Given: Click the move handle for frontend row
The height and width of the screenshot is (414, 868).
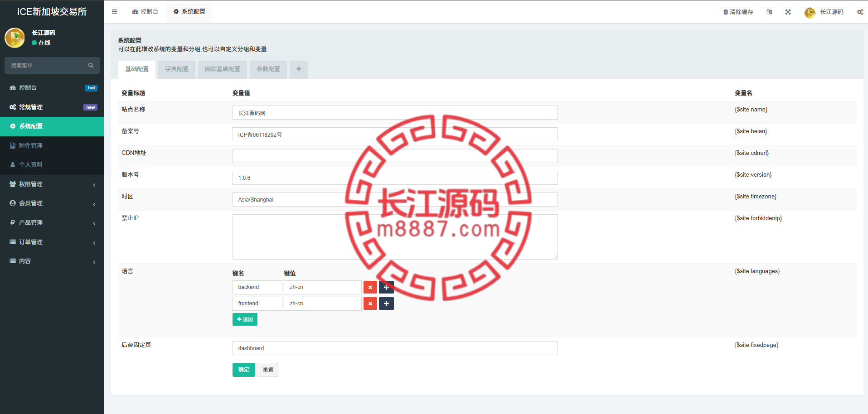Looking at the screenshot, I should point(386,303).
